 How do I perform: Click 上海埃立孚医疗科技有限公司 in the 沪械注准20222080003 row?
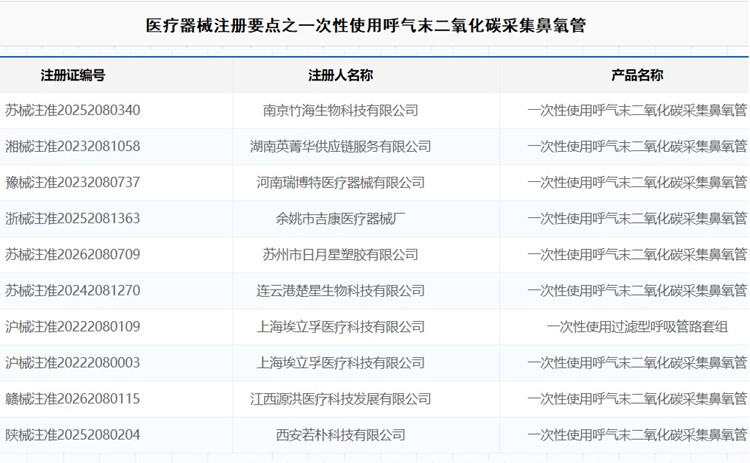point(340,363)
